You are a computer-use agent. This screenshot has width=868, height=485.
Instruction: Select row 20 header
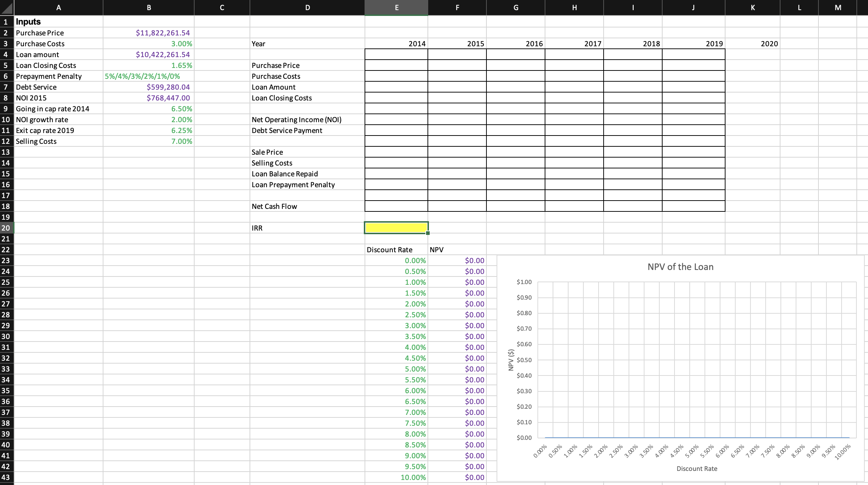tap(6, 228)
